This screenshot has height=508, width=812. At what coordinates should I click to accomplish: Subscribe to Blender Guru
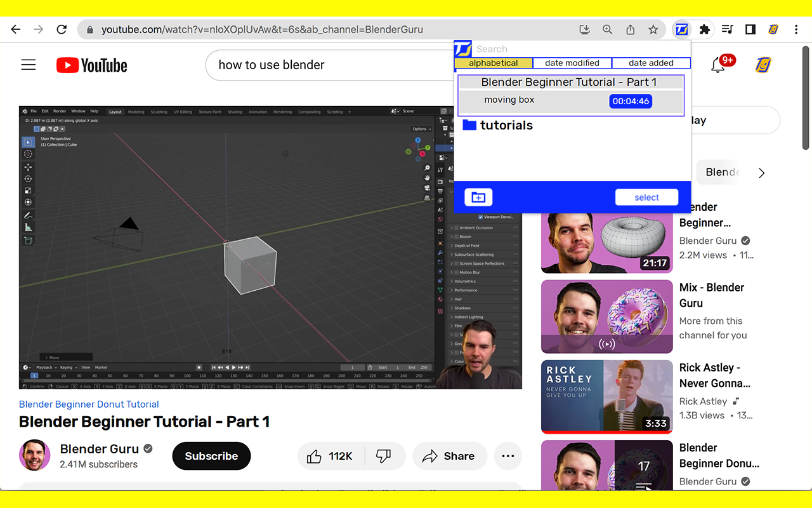pos(211,456)
